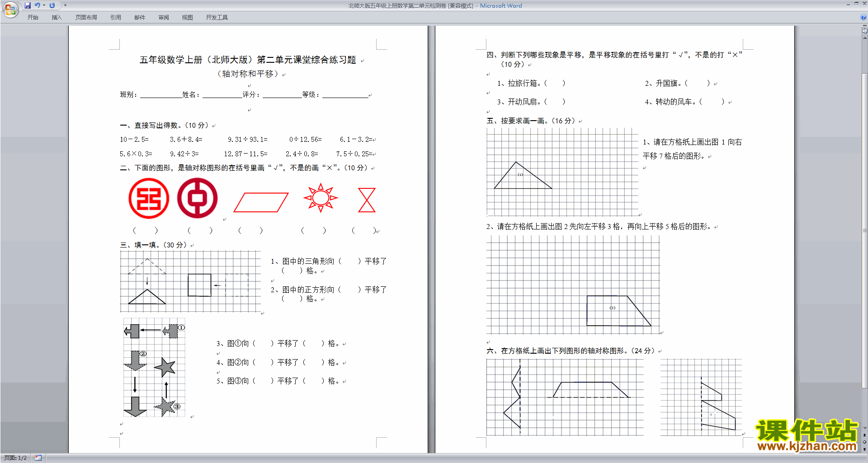Toggle the ruler via the scrollbar-top icon
Image resolution: width=868 pixels, height=463 pixels.
click(864, 31)
